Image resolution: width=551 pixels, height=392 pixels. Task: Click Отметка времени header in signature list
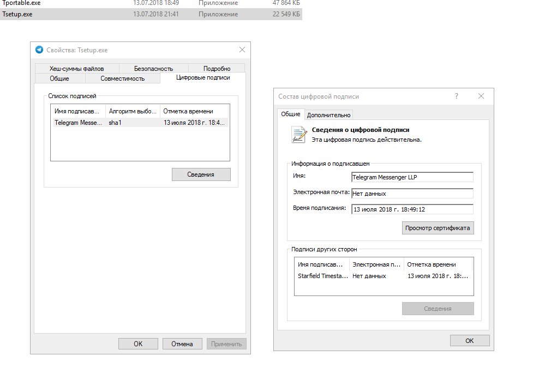[x=194, y=111]
